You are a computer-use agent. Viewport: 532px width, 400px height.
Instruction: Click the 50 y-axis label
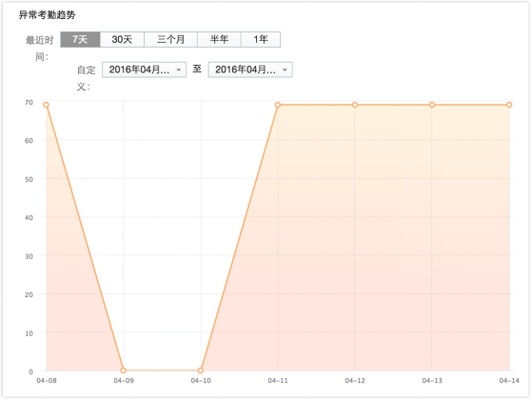(x=29, y=179)
